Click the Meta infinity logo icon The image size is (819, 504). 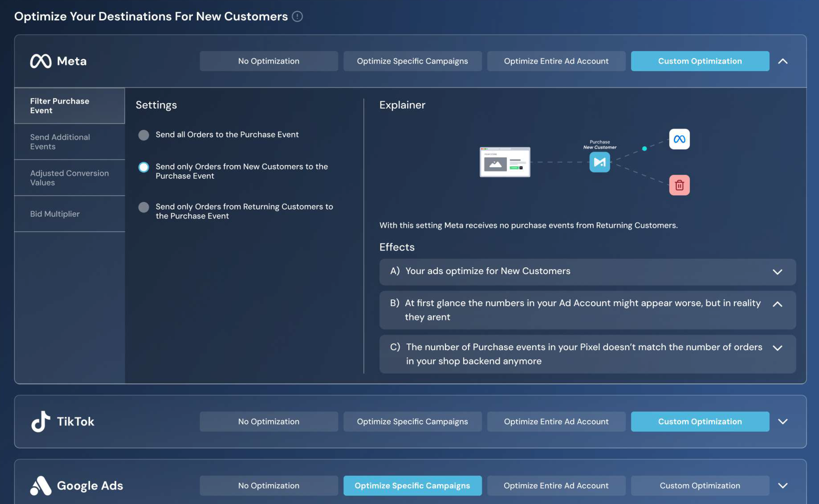tap(41, 61)
